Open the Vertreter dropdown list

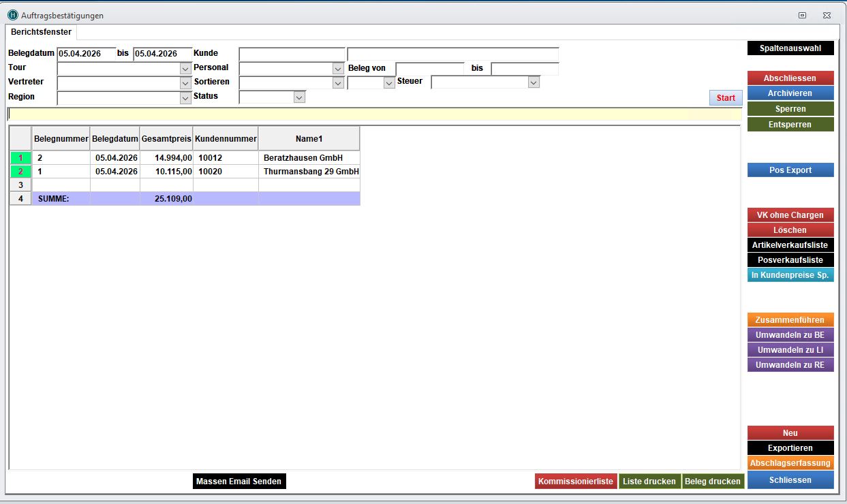click(x=185, y=83)
